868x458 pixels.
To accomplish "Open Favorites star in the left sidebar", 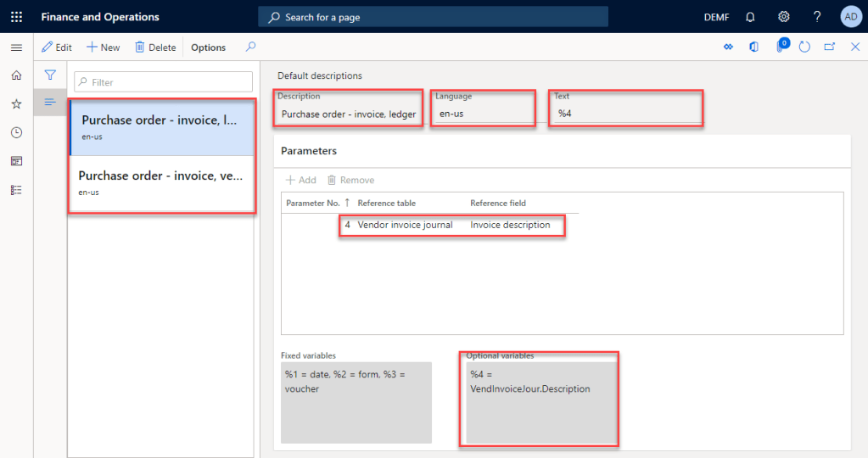I will [x=16, y=103].
